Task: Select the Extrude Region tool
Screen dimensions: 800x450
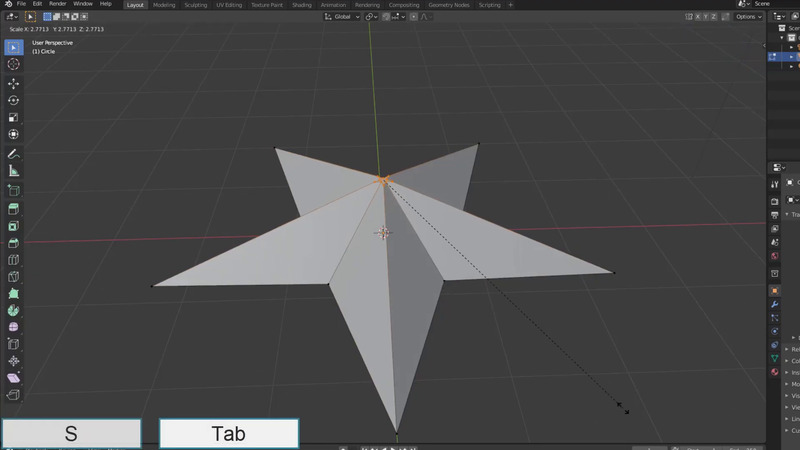Action: (14, 208)
